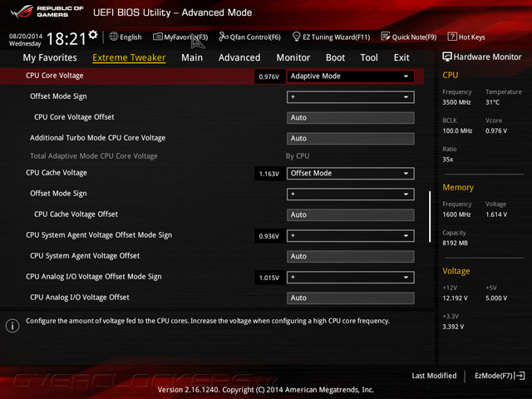Screen dimensions: 532x399
Task: Click the Republic of Gamers logo
Action: [47, 12]
